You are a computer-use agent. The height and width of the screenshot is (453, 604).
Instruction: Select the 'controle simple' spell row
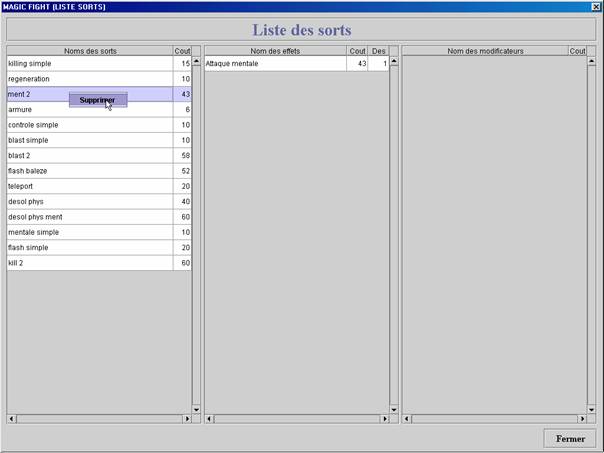click(x=99, y=125)
